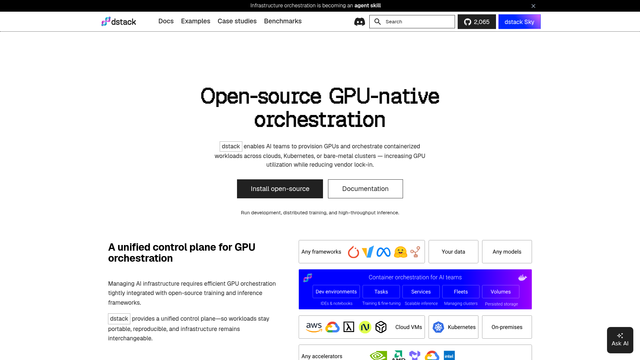This screenshot has height=360, width=640.
Task: Open the Benchmarks menu item
Action: (282, 21)
